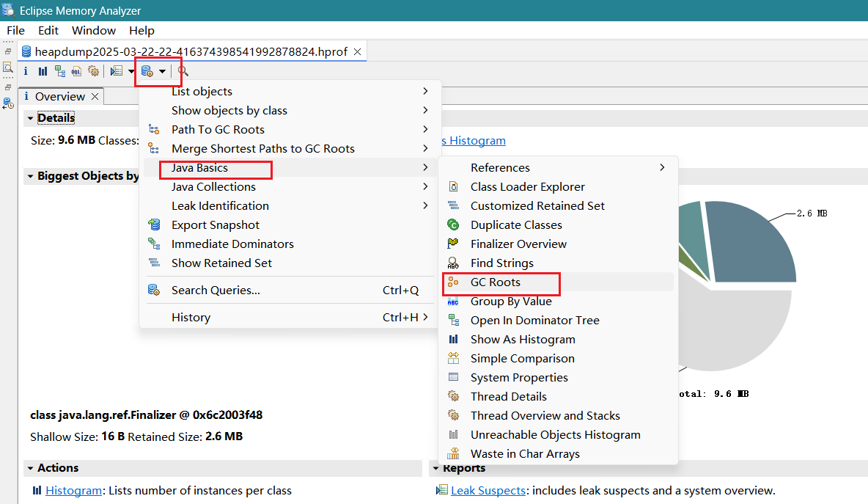
Task: Click Merge Shortest Paths to GC Roots icon
Action: point(154,148)
